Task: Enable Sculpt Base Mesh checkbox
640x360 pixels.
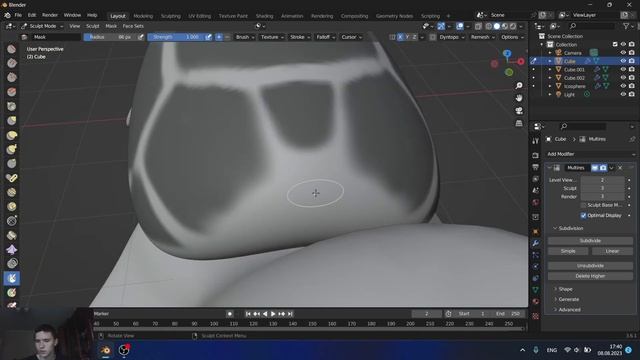Action: (x=583, y=205)
